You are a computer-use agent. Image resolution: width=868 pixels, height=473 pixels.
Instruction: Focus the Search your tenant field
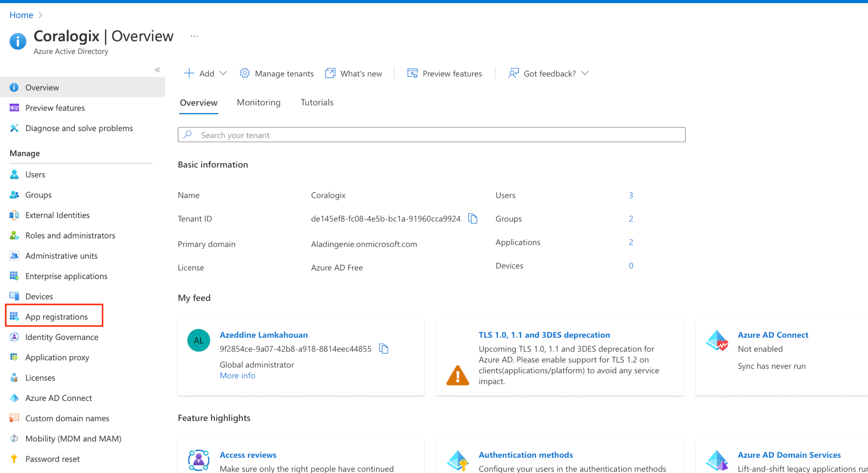(x=431, y=135)
